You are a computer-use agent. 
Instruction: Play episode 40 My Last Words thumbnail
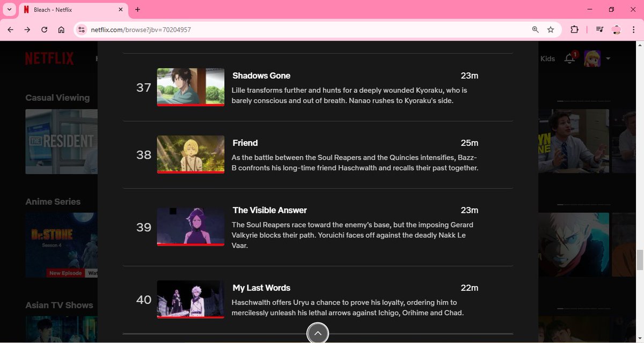point(191,300)
